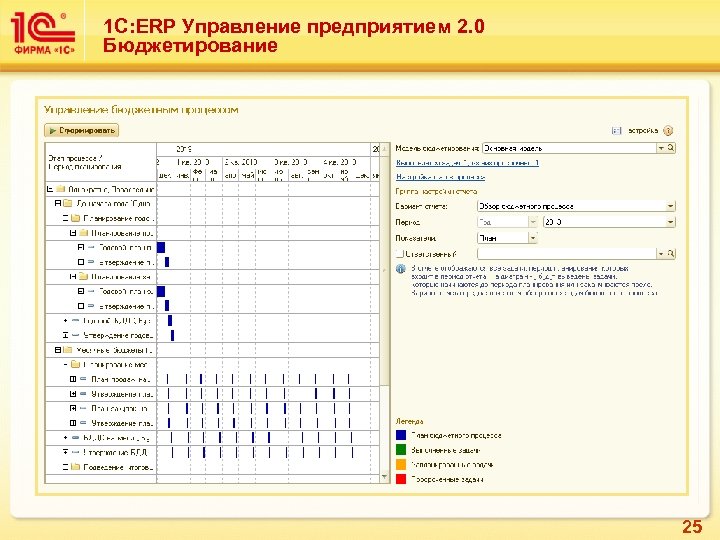This screenshot has width=720, height=540.
Task: Collapse the topmost root folder in tree
Action: click(50, 189)
